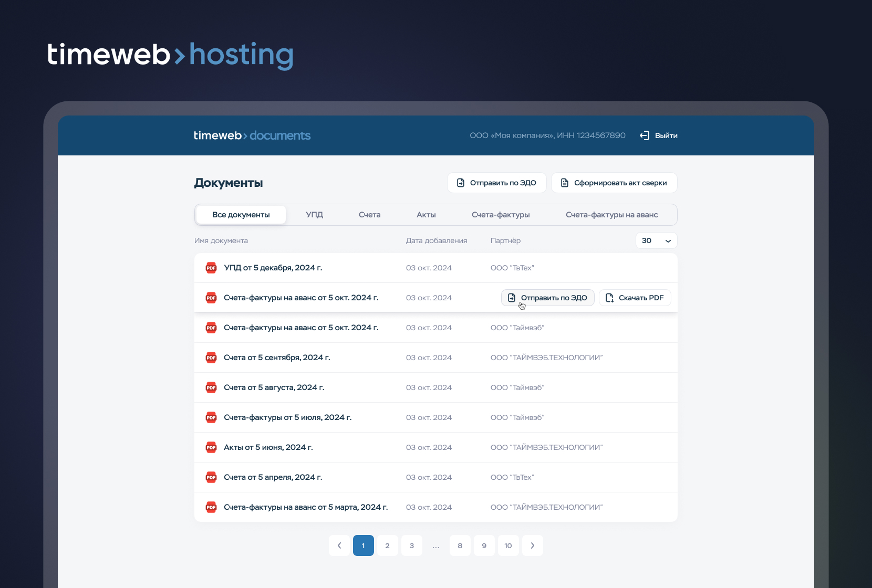Click the logout arrow icon next to Выйти

pyautogui.click(x=645, y=135)
